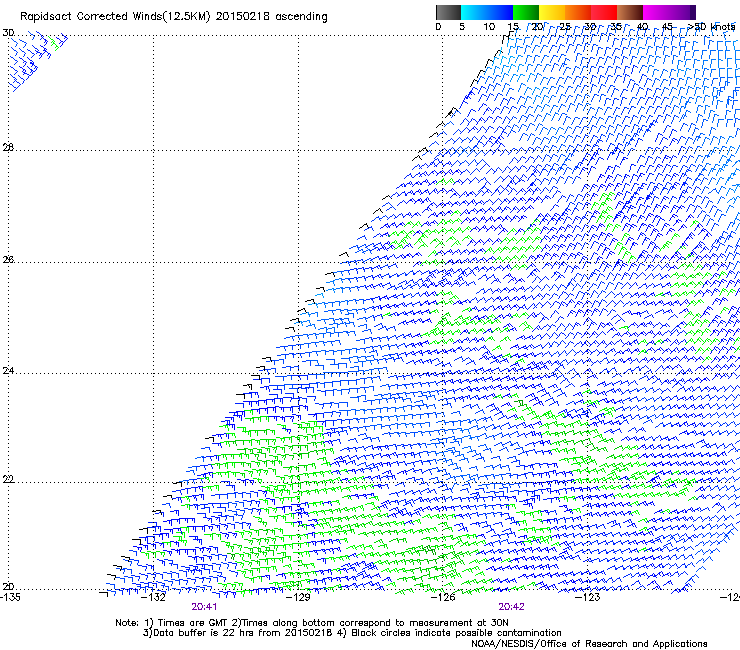Click the gray 0-5 knots color swatch
This screenshot has width=740, height=650.
point(448,12)
